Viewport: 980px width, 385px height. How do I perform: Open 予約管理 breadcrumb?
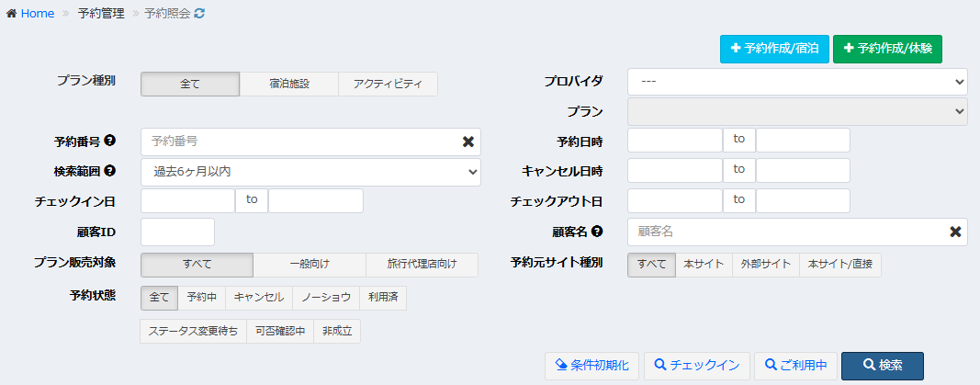click(x=101, y=13)
